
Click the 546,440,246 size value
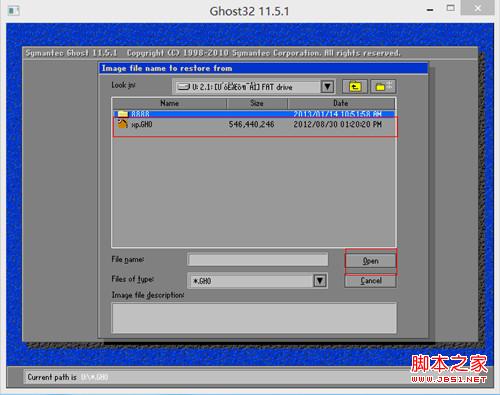pyautogui.click(x=251, y=124)
